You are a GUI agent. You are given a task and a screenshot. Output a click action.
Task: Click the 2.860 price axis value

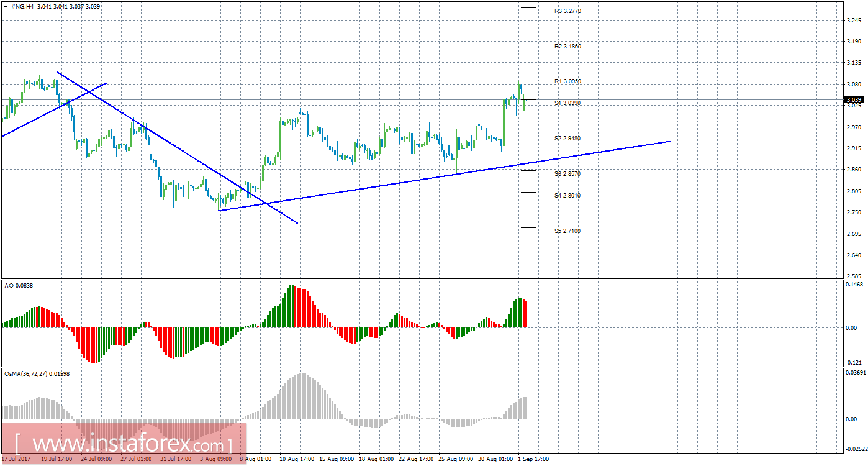pyautogui.click(x=853, y=170)
